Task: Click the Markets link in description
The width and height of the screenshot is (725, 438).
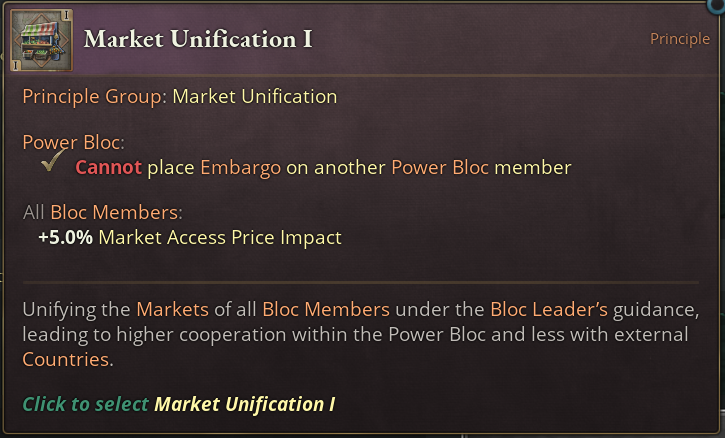Action: [171, 309]
